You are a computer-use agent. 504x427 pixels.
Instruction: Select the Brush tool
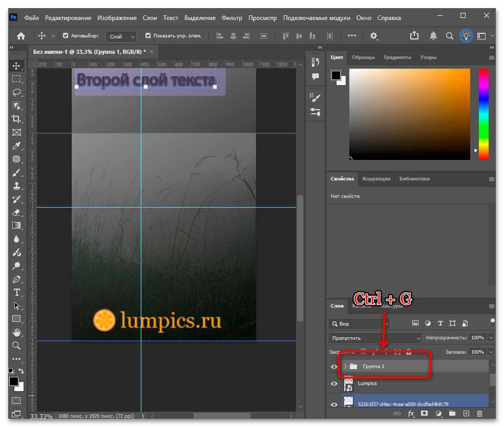[x=16, y=173]
